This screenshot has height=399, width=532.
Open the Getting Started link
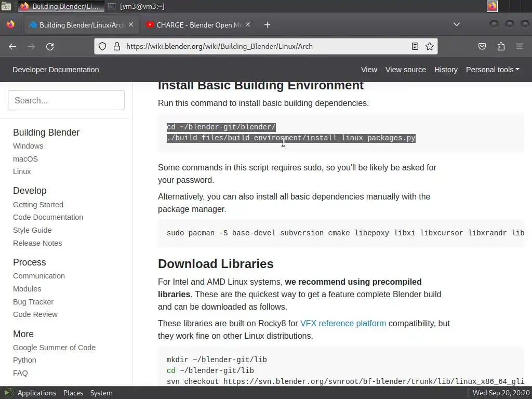tap(38, 205)
